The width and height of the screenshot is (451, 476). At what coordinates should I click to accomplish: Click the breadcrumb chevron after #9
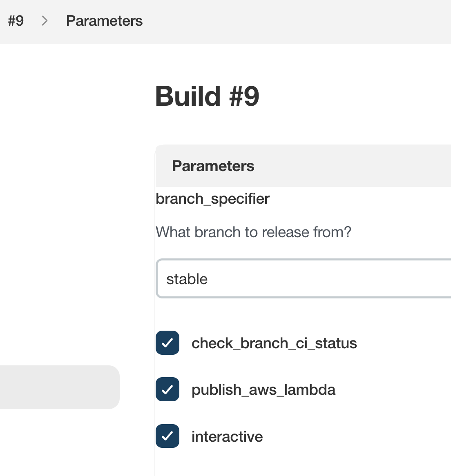click(45, 21)
